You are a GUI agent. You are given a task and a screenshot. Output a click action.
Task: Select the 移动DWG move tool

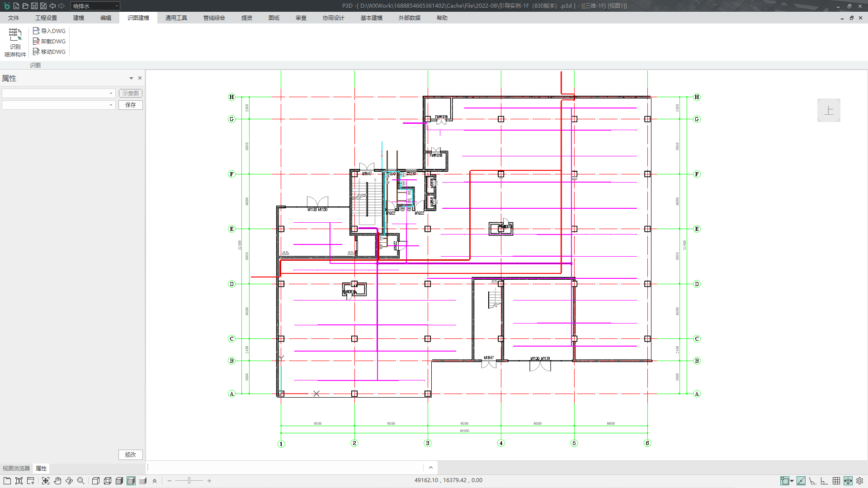[49, 52]
